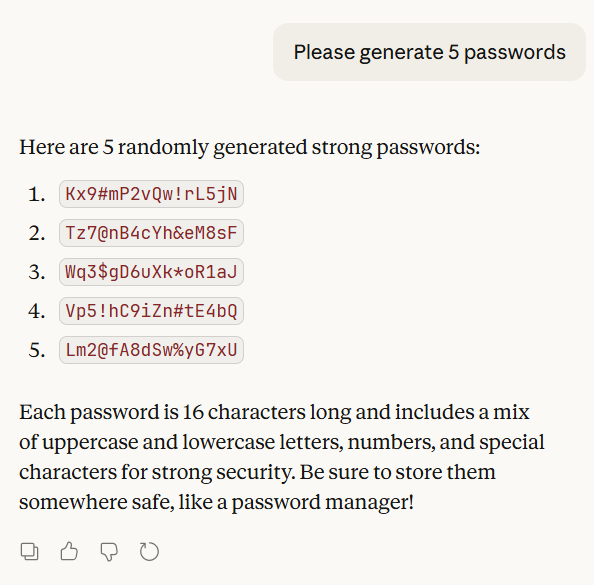Give the response a thumbs up

[x=69, y=551]
